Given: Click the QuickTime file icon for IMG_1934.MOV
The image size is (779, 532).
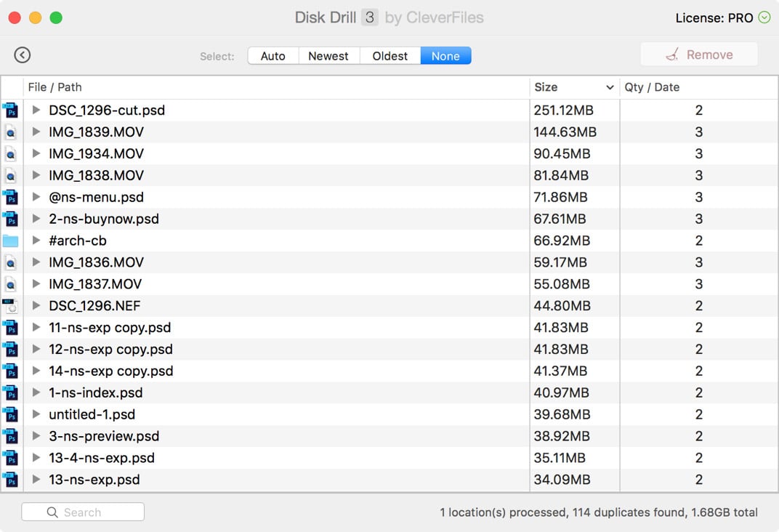Looking at the screenshot, I should coord(11,154).
